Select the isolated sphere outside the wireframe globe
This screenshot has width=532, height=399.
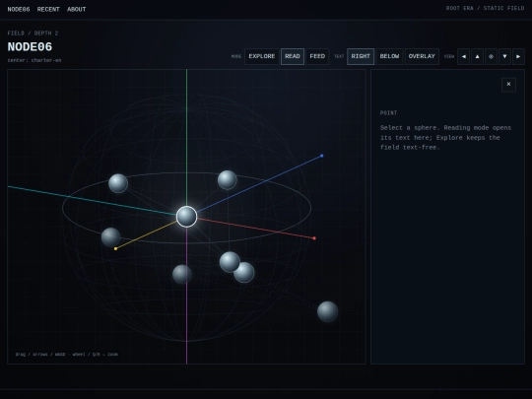coord(327,311)
